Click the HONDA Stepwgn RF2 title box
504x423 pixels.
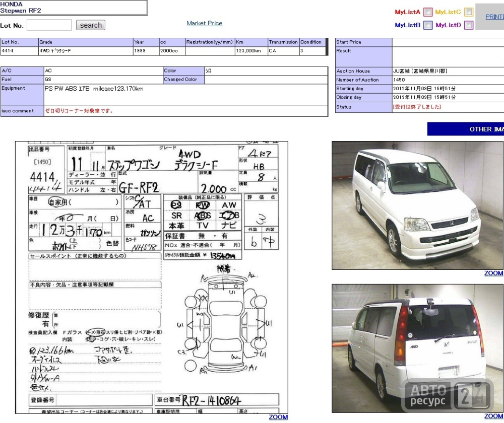(74, 8)
